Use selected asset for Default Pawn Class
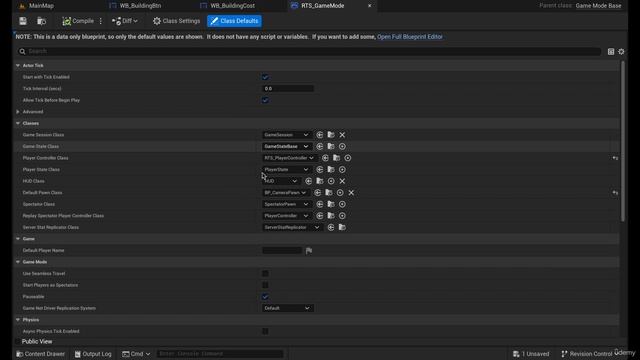 coord(318,193)
